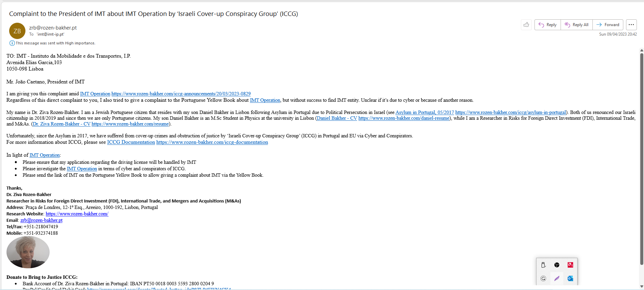This screenshot has height=290, width=644.
Task: Open IMT Operation link in 'Please investigate' bullet
Action: tap(82, 169)
